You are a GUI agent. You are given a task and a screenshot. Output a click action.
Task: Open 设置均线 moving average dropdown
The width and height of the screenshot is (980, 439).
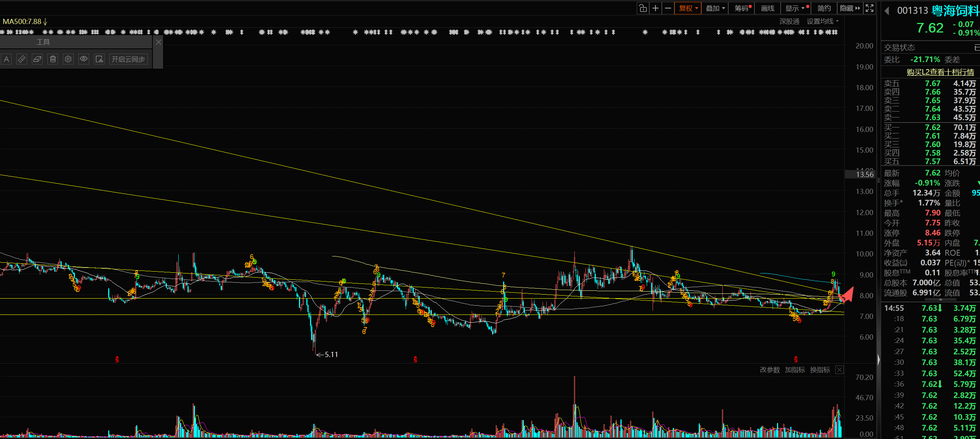pos(822,21)
